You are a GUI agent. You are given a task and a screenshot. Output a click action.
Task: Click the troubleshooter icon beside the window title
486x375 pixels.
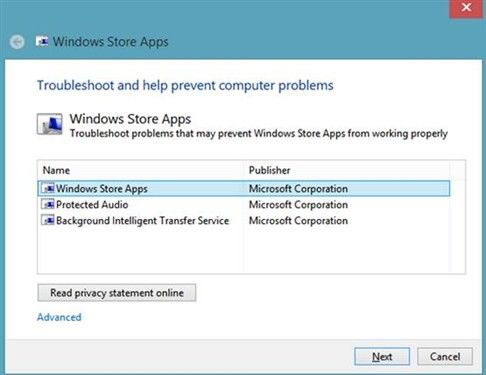(x=42, y=41)
